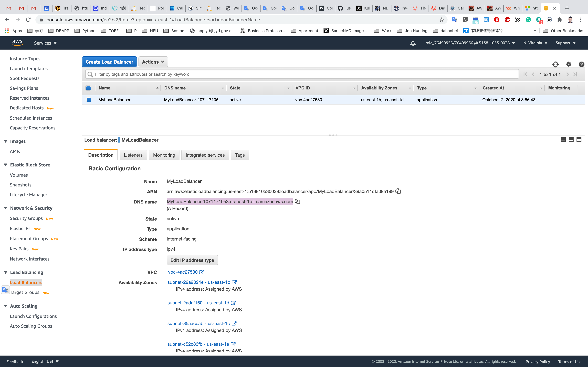588x367 pixels.
Task: Open the vpc-4ac27530 link
Action: (x=183, y=272)
